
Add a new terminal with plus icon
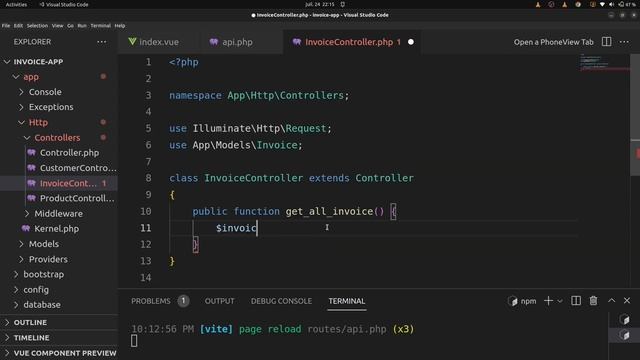click(x=548, y=301)
